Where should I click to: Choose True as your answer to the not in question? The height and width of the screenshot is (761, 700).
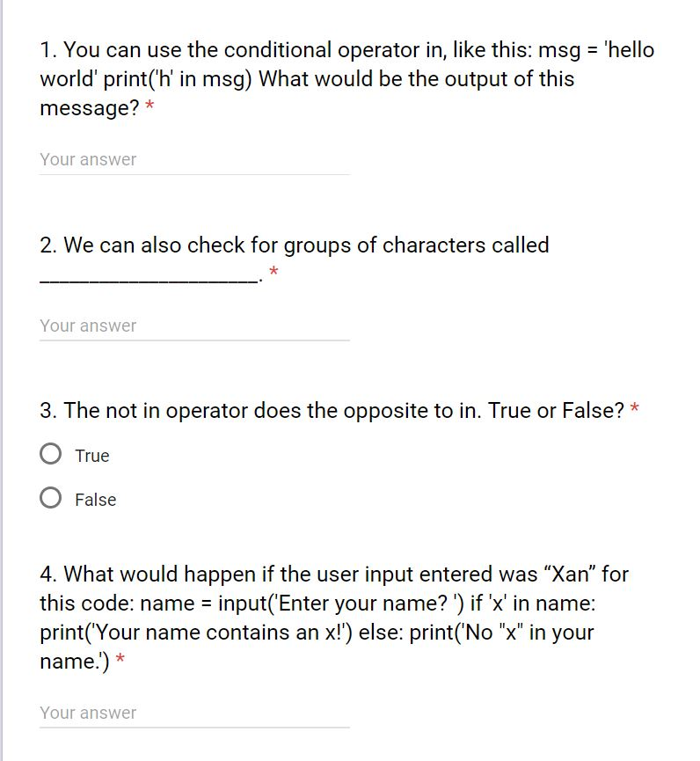click(52, 455)
